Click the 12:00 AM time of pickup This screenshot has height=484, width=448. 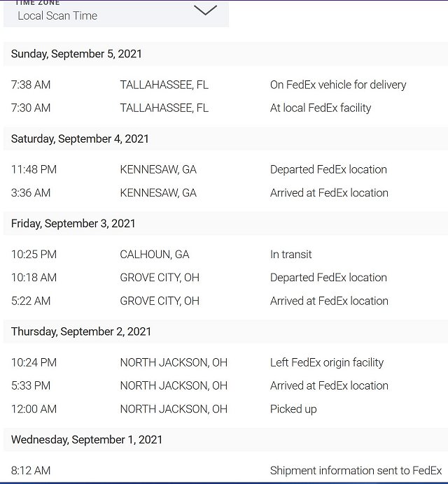tap(34, 409)
